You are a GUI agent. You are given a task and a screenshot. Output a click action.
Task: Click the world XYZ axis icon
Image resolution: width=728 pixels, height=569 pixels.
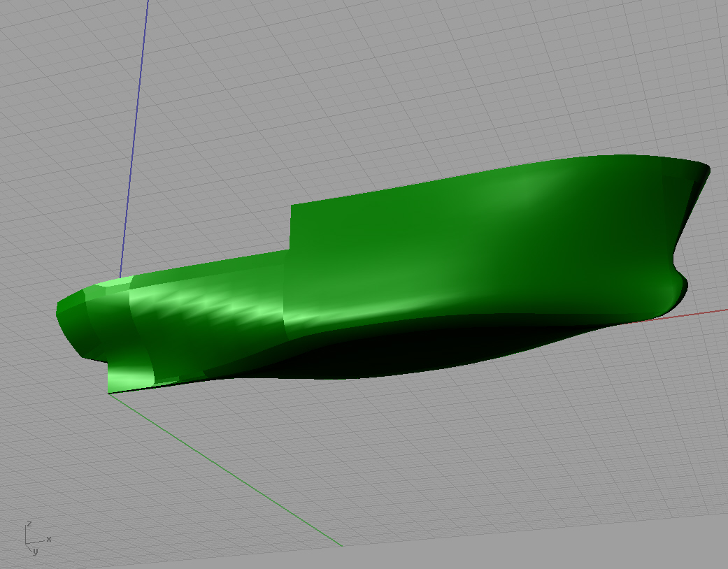coord(37,538)
